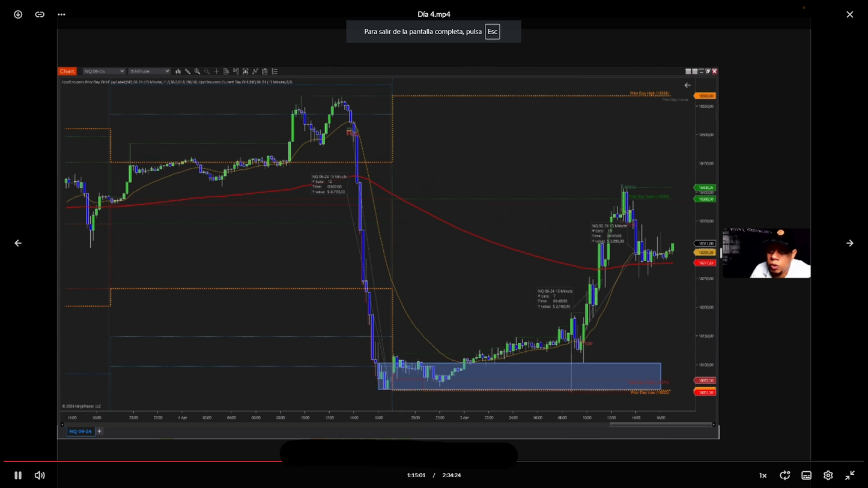Select the NQ 06-24 chart tab
This screenshot has width=868, height=488.
pos(80,431)
